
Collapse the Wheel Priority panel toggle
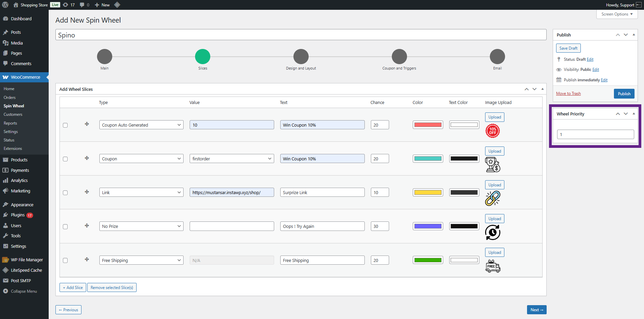pos(634,114)
